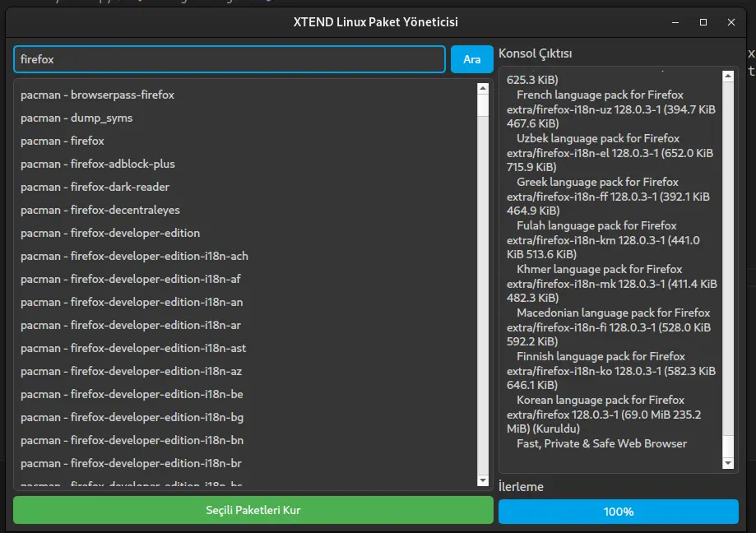This screenshot has height=533, width=756.
Task: Click the 100% progress bar
Action: (x=618, y=512)
